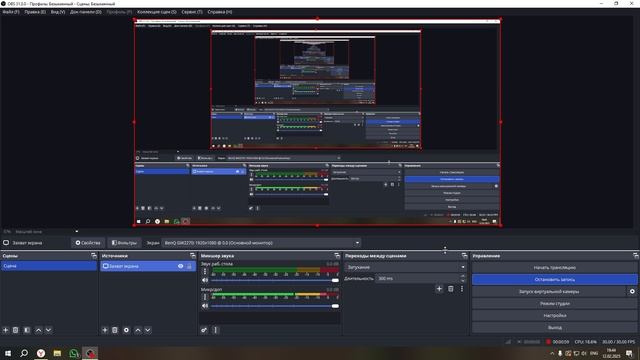Undock the Scenes panel
This screenshot has width=640, height=360.
click(x=94, y=256)
